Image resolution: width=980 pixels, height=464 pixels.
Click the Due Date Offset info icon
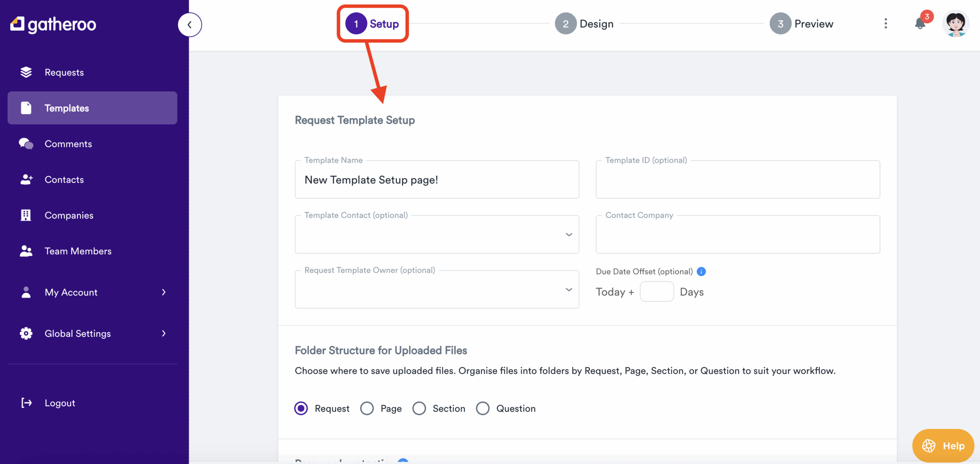[701, 271]
